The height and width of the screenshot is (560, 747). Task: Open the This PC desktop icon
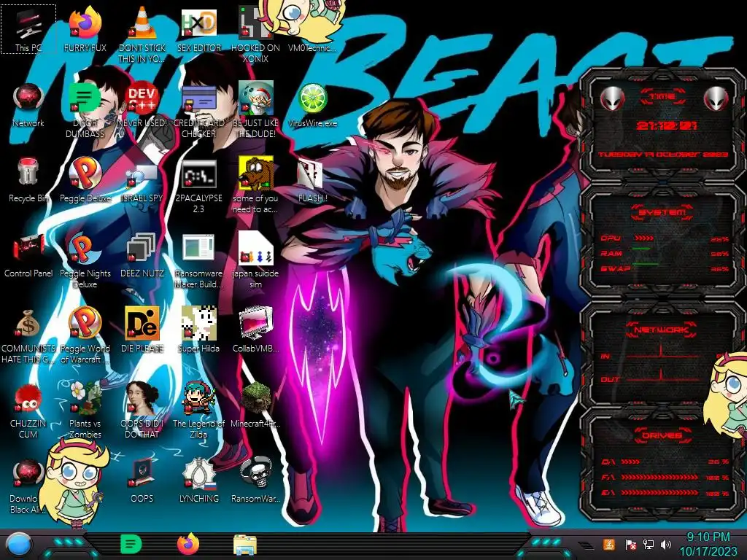(28, 29)
